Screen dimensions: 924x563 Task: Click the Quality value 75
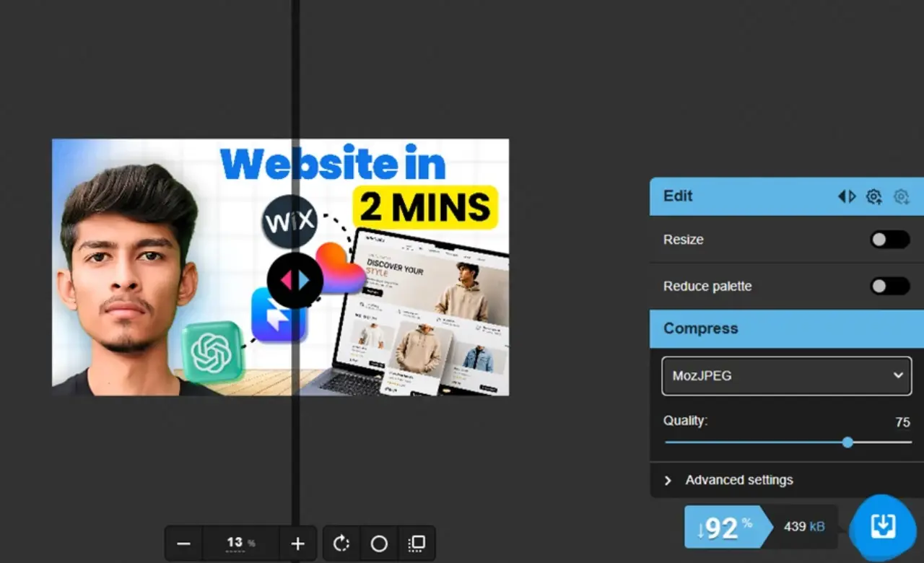[902, 422]
